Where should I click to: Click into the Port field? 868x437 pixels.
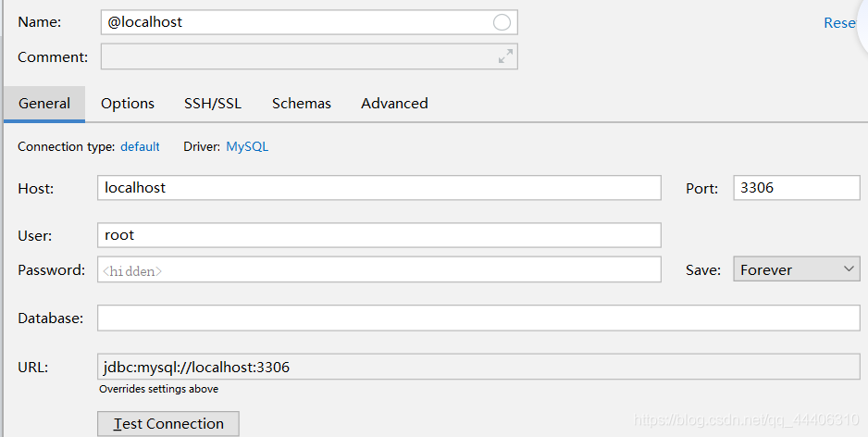pyautogui.click(x=796, y=188)
